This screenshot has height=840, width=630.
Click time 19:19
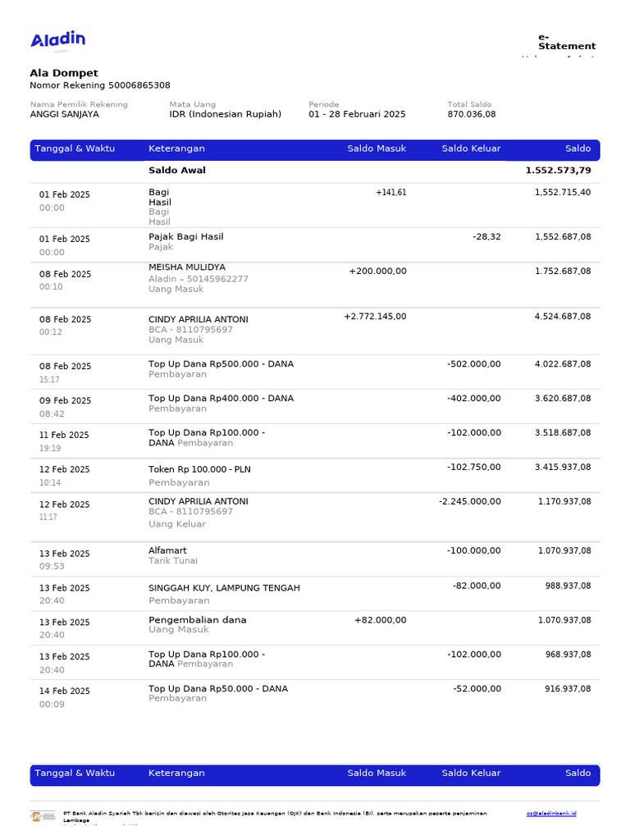click(50, 449)
